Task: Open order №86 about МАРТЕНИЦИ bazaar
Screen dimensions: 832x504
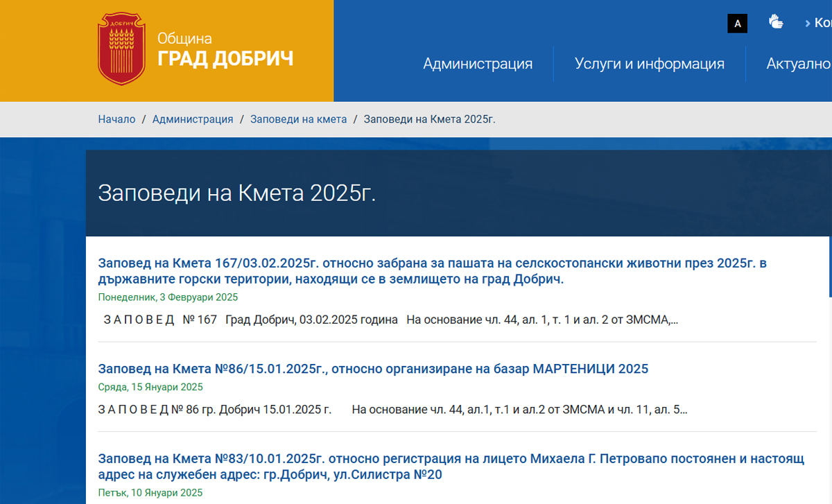Action: point(373,369)
